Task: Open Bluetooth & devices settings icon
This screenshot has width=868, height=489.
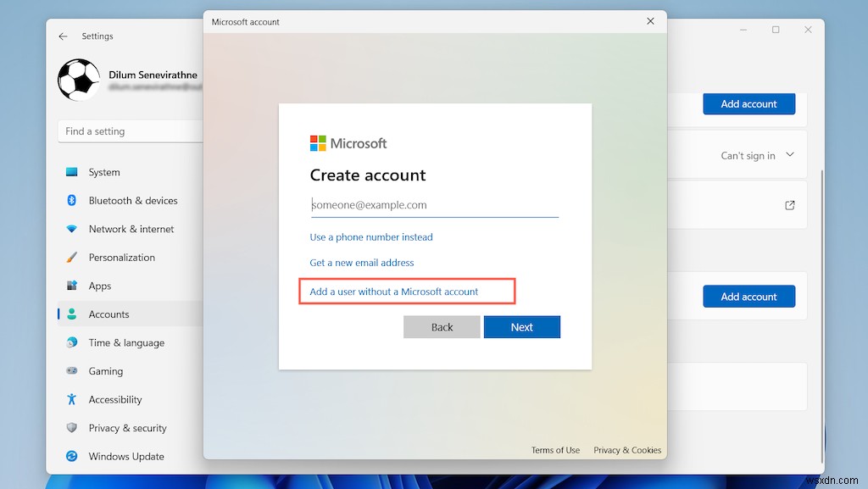Action: click(72, 201)
